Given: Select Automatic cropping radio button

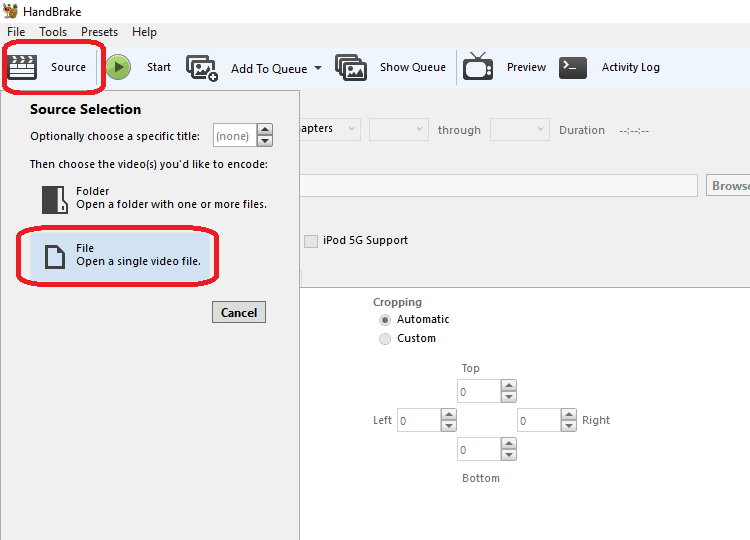Looking at the screenshot, I should coord(385,320).
